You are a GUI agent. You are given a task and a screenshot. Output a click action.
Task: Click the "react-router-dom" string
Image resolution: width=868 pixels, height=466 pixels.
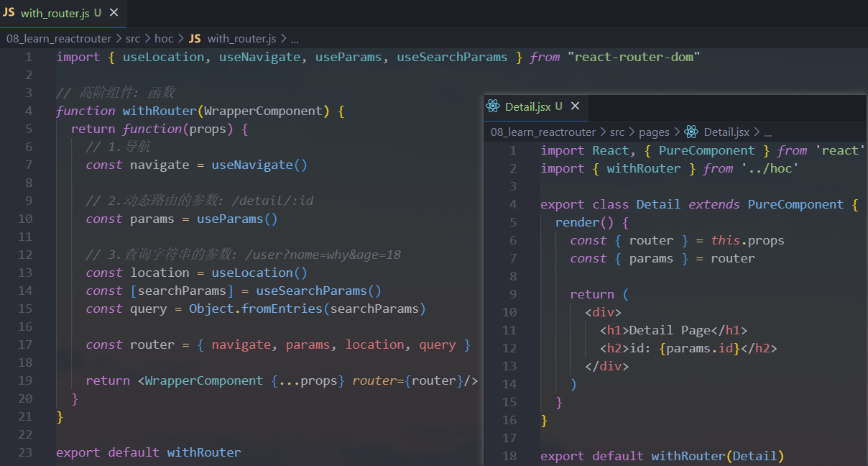coord(634,57)
